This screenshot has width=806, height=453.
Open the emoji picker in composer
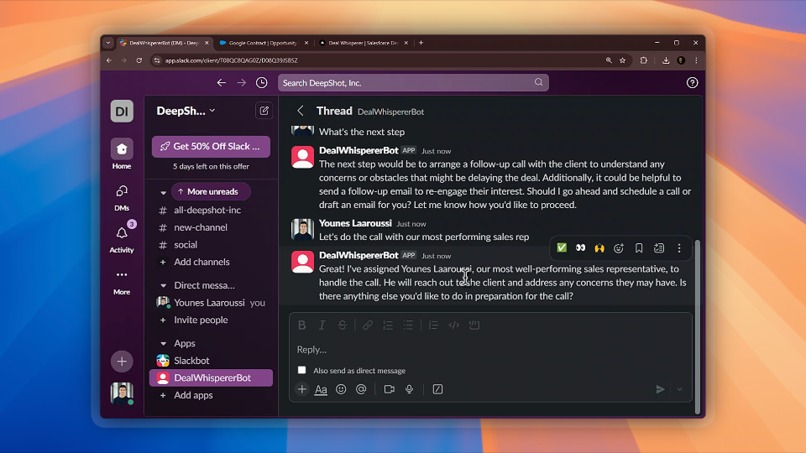[x=341, y=389]
